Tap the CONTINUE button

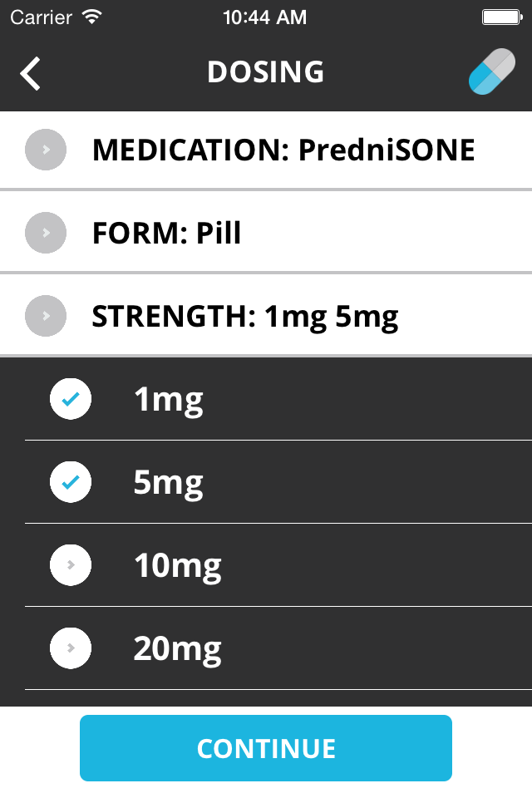pyautogui.click(x=266, y=748)
